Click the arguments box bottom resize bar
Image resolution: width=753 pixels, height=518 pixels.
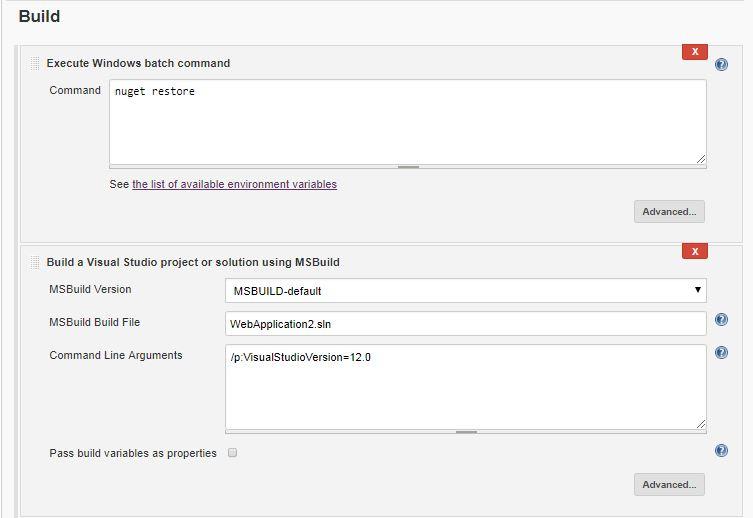tap(465, 432)
